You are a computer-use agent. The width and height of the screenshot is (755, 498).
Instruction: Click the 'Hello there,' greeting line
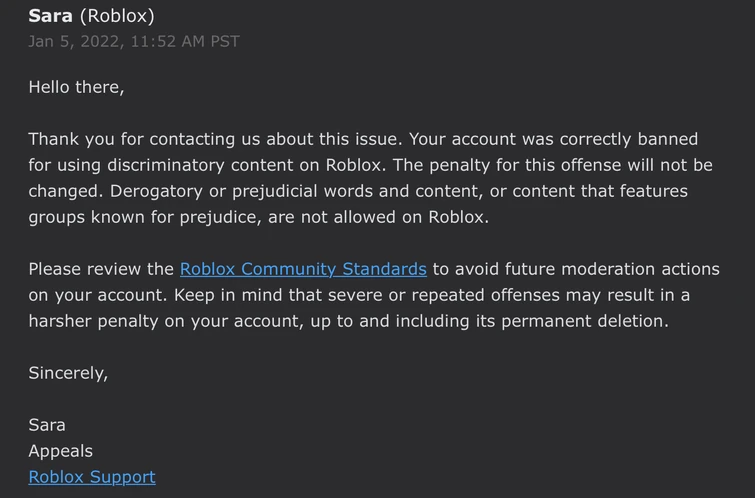76,87
